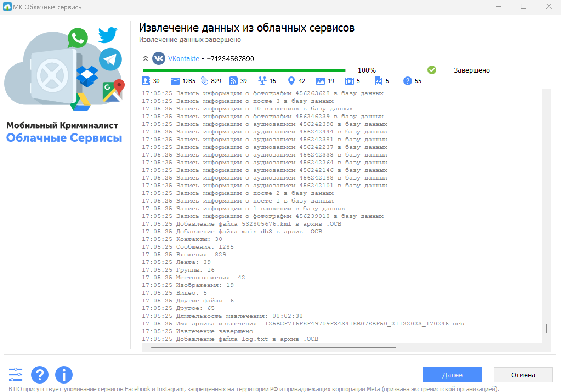Open the VKontakte account link

183,59
